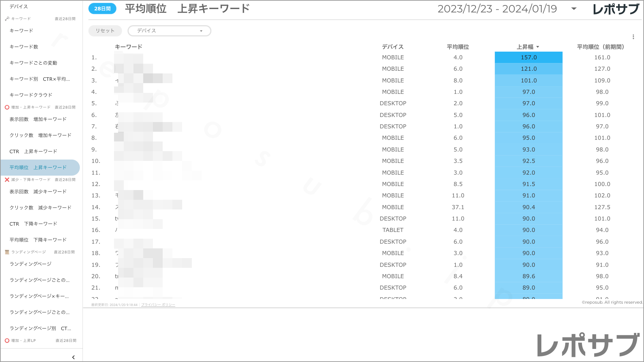Screen dimensions: 644x362
Task: Collapse the sidebar with the chevron arrow
Action: click(73, 357)
